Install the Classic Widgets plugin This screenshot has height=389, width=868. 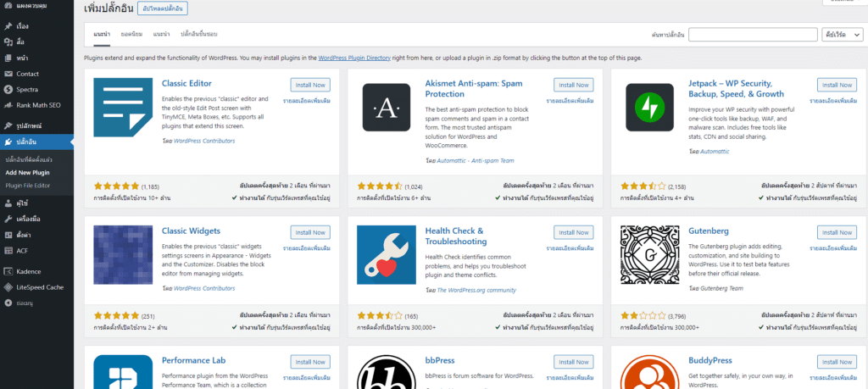[x=310, y=232]
